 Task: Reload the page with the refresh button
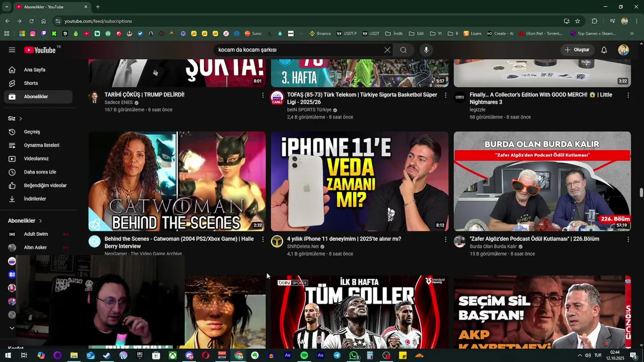31,21
